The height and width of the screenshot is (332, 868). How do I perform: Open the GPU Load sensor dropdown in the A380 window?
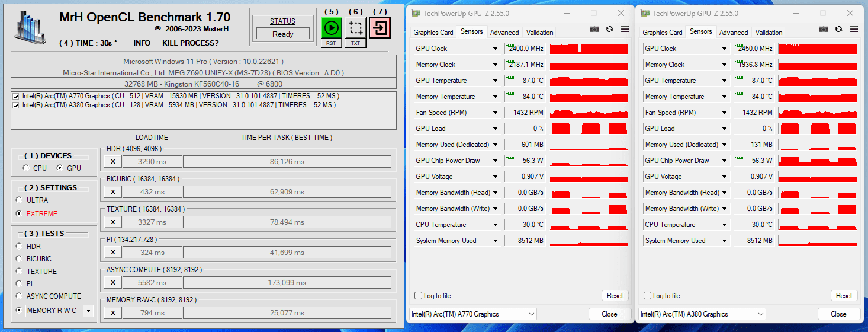[724, 129]
